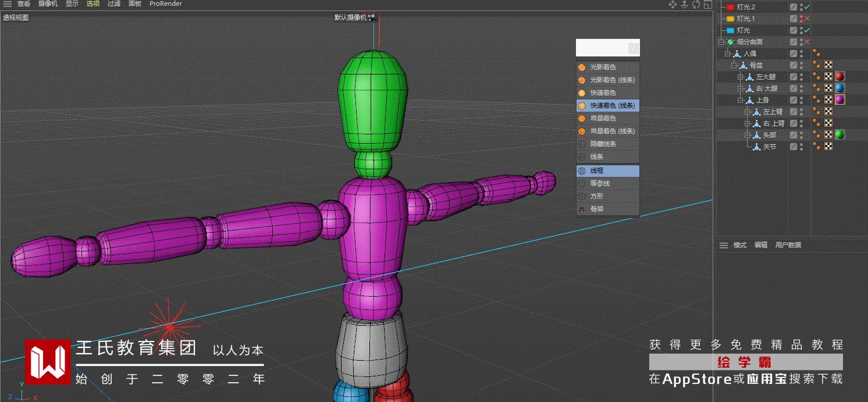The image size is (868, 402).
Task: Click the orange dots tag on 人偶
Action: click(x=817, y=54)
